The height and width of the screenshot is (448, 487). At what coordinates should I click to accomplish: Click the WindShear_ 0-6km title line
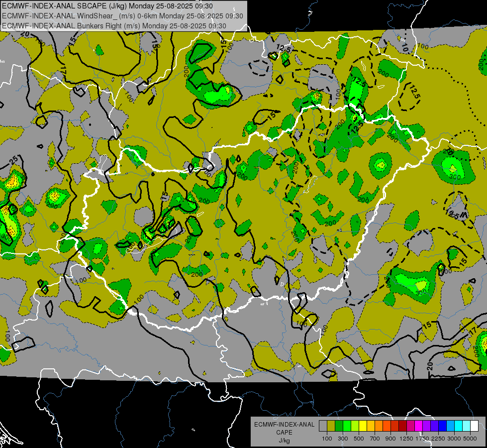coord(122,16)
